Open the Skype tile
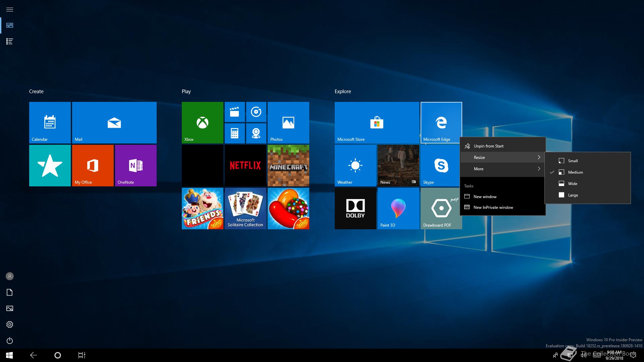This screenshot has width=644, height=362. coord(441,166)
